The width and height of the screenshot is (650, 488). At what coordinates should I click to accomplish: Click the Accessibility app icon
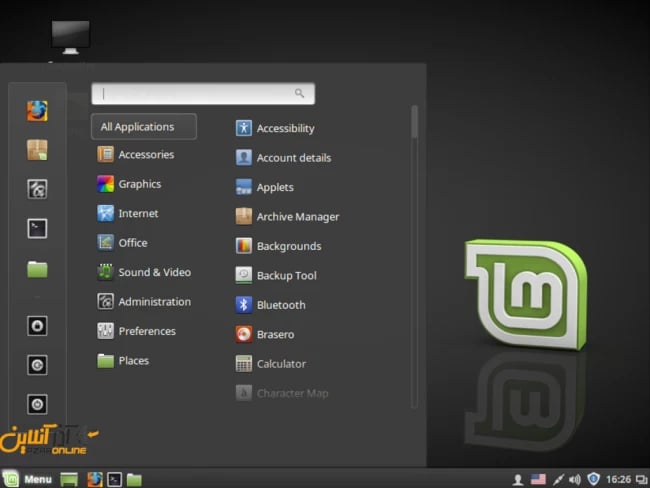point(243,128)
